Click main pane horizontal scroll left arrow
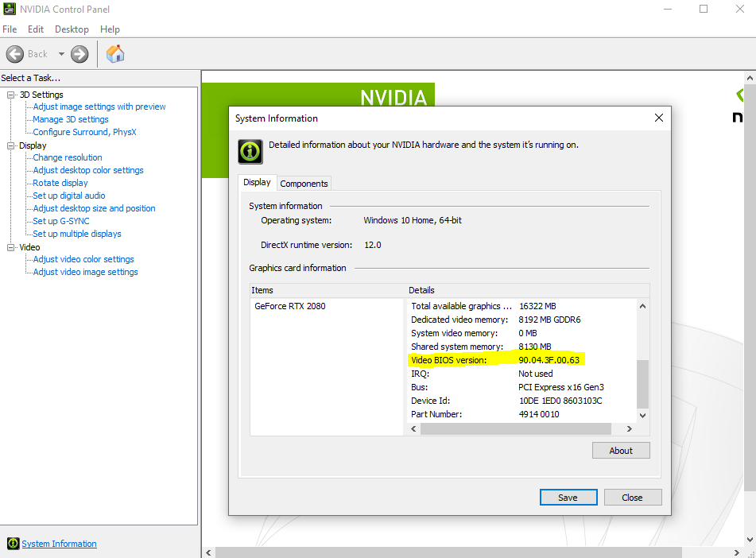Viewport: 756px width, 558px height. click(x=208, y=552)
